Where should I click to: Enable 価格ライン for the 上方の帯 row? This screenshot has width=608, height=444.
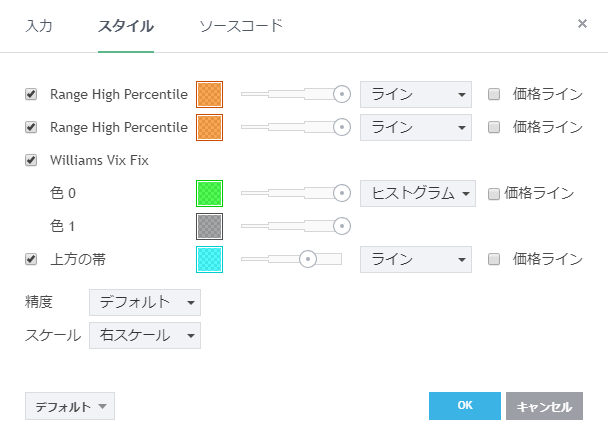pos(494,259)
